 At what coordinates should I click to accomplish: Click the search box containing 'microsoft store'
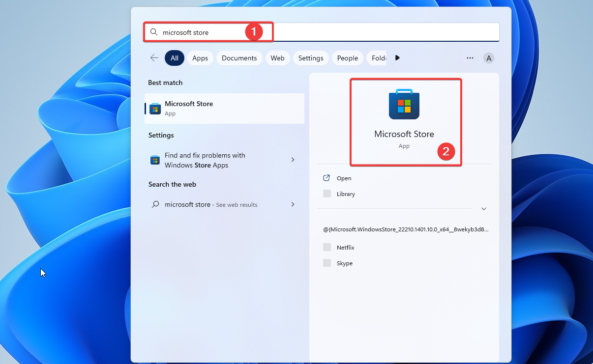(x=321, y=32)
